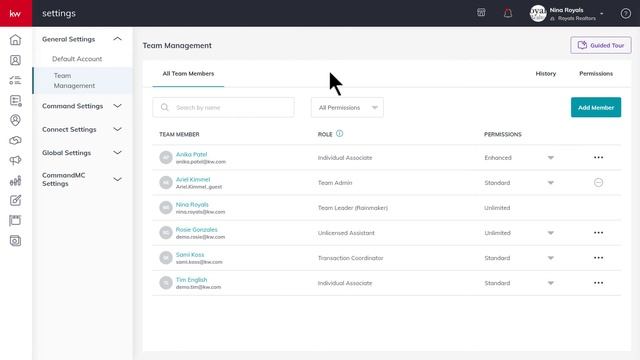Image resolution: width=640 pixels, height=360 pixels.
Task: Click the Role info icon
Action: [x=340, y=133]
